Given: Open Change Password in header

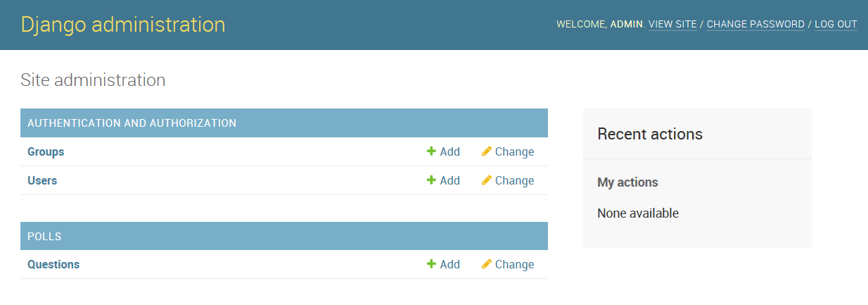Looking at the screenshot, I should point(755,24).
